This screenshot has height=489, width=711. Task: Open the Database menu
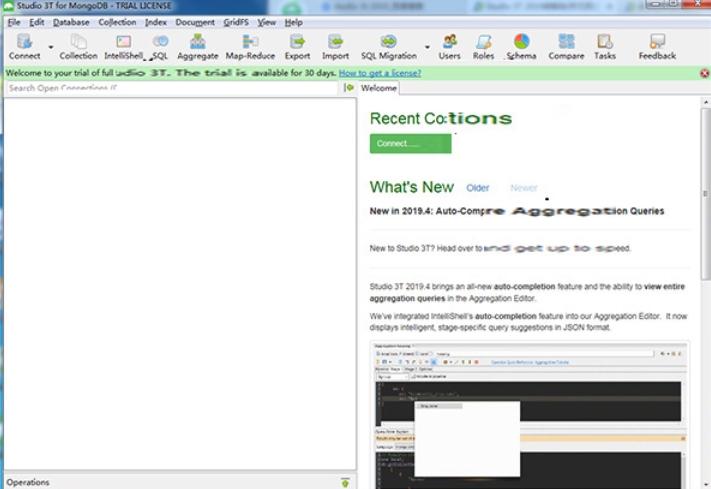pyautogui.click(x=70, y=22)
